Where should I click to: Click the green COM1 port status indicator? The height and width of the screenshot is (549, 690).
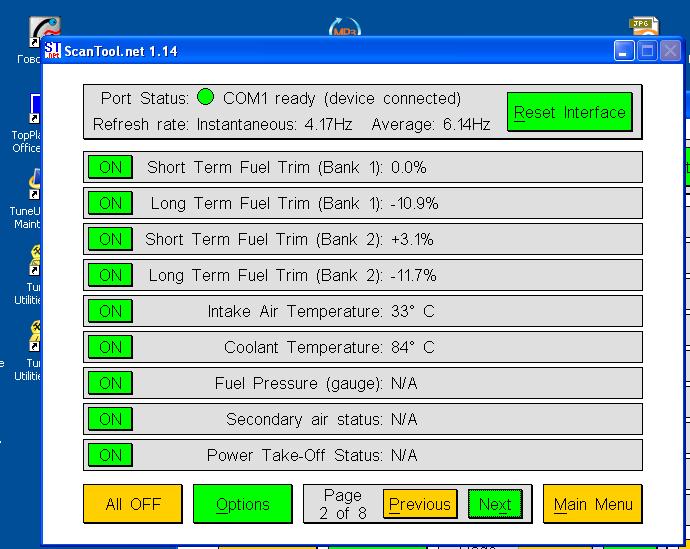pos(205,98)
